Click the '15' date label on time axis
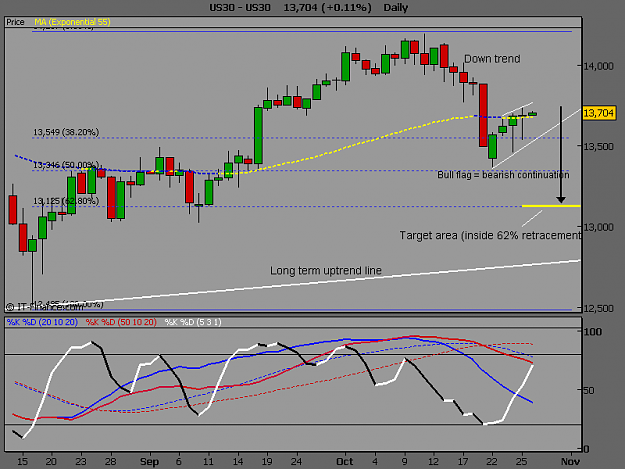Viewport: 625px width, 469px height. 23,461
